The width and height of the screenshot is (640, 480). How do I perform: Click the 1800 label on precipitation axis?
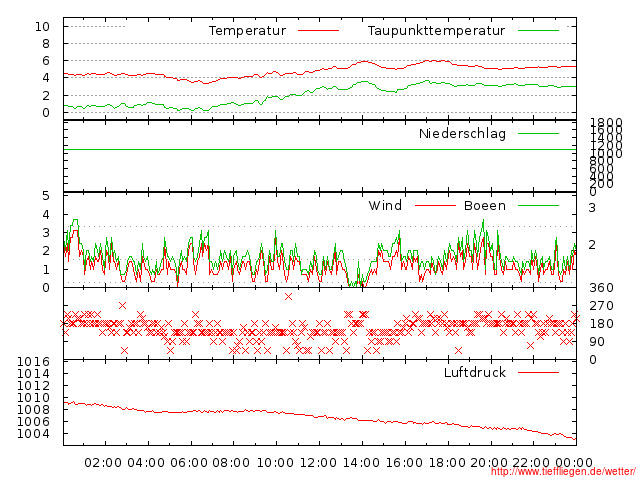[x=607, y=122]
